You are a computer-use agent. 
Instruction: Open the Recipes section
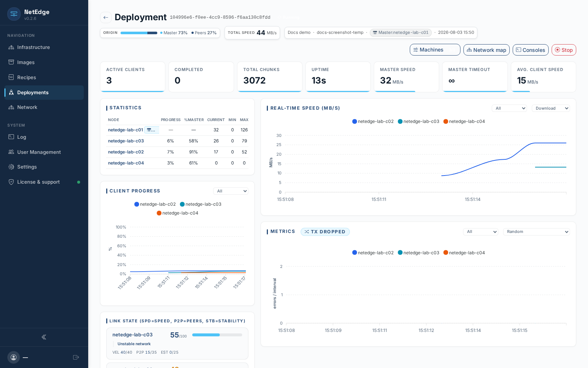(x=44, y=77)
